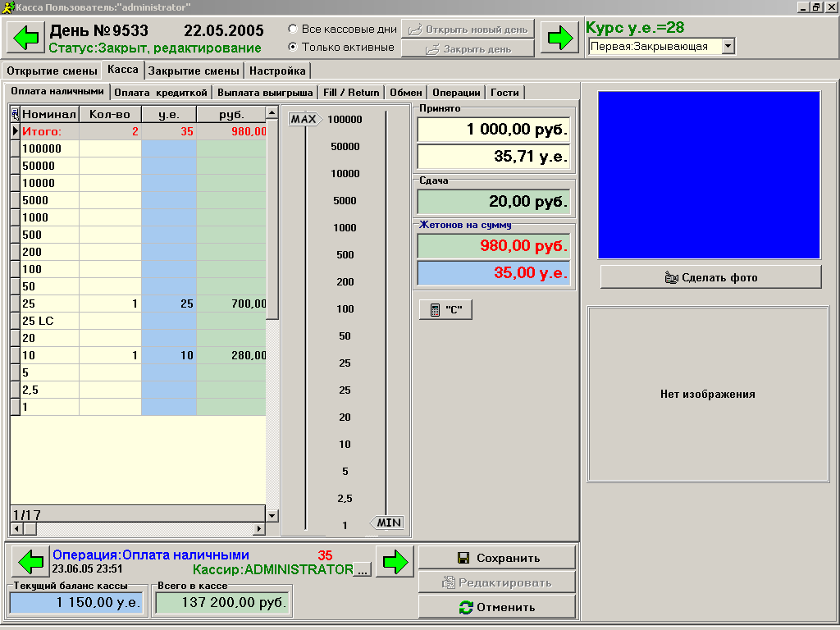This screenshot has width=840, height=630.
Task: Switch to 'Открытие смены' tab
Action: click(x=52, y=71)
